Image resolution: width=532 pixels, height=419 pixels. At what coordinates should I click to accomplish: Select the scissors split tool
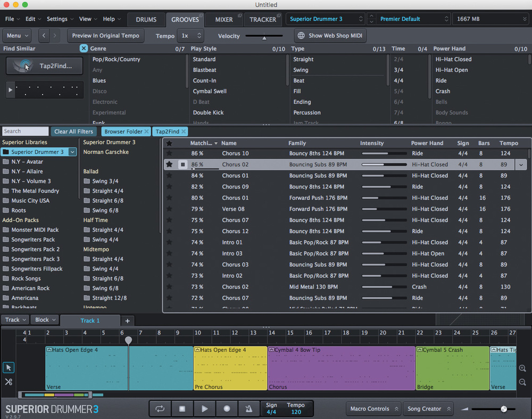pos(9,382)
